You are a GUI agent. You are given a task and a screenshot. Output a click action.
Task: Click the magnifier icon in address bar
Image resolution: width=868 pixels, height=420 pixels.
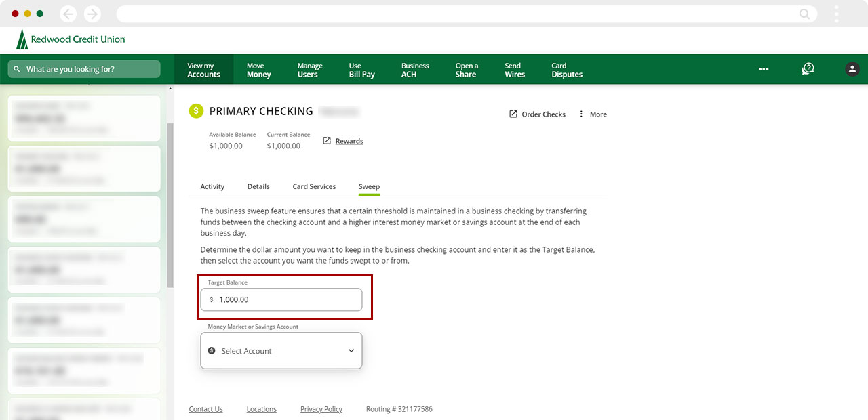tap(804, 14)
